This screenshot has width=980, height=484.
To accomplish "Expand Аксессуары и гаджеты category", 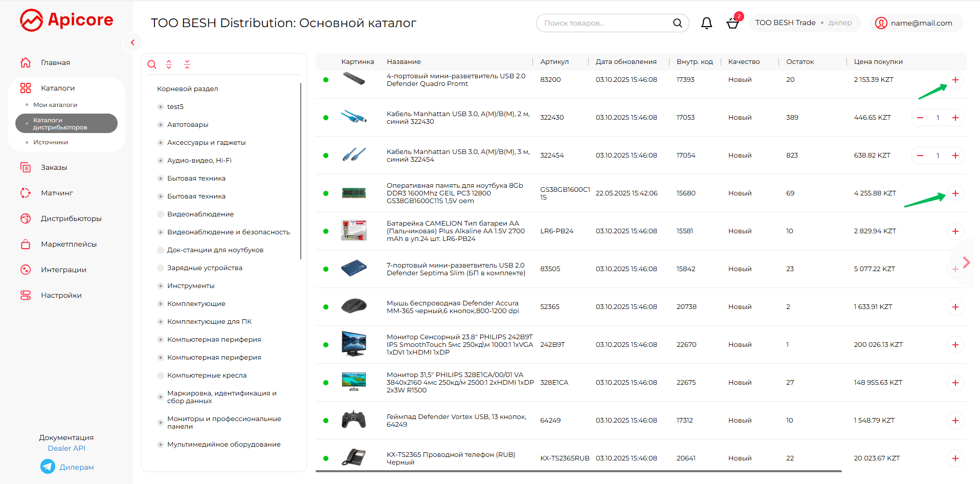I will click(161, 143).
